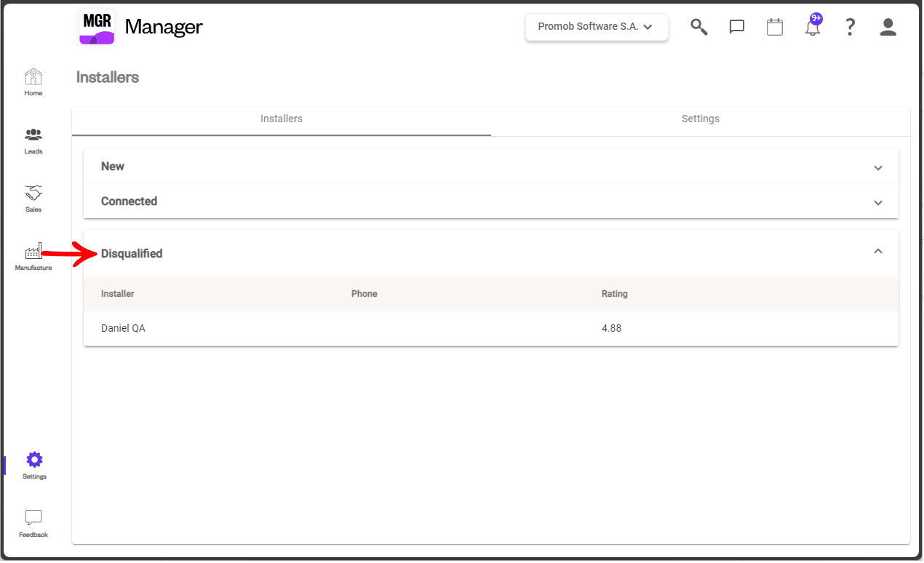Click the Disqualified section header
The image size is (924, 563).
491,253
